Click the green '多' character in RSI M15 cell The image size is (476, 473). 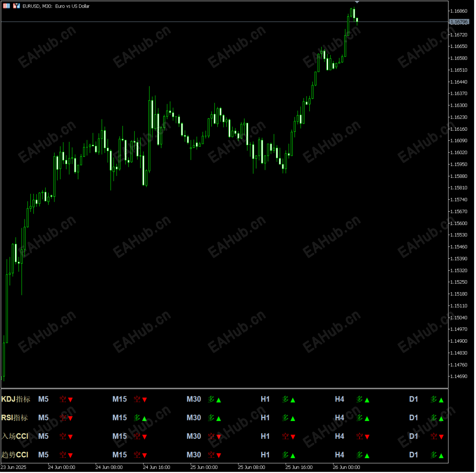click(137, 418)
